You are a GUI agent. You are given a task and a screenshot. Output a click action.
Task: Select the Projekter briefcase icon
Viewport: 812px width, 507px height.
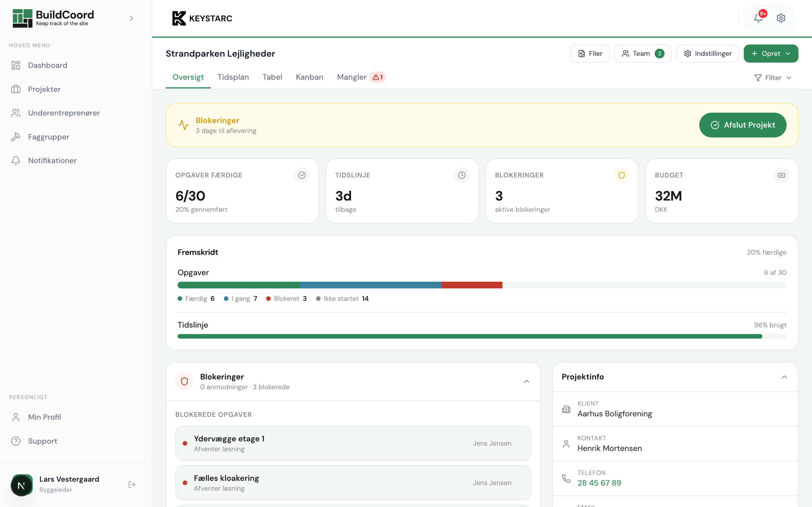pyautogui.click(x=16, y=89)
